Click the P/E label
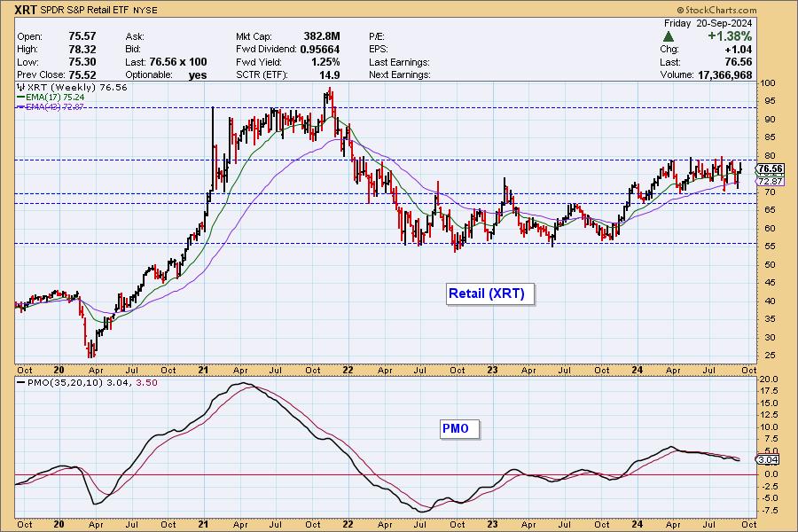This screenshot has height=532, width=798. [x=377, y=36]
